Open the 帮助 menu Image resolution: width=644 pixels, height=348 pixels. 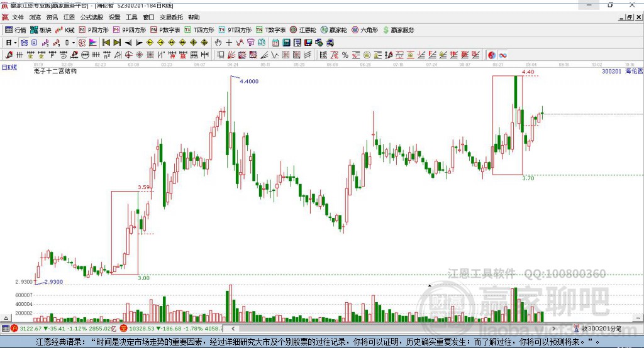coord(194,17)
